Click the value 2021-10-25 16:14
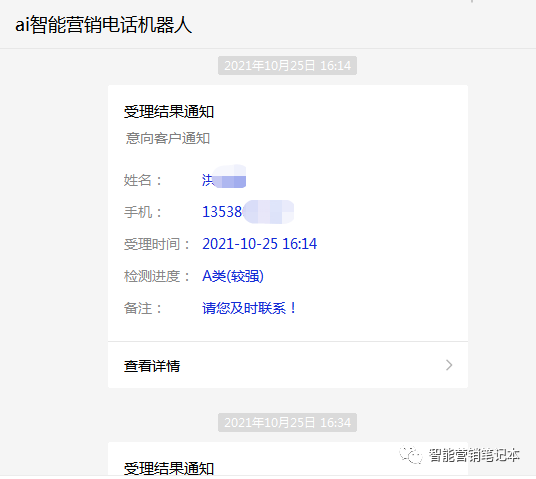Image resolution: width=536 pixels, height=479 pixels. tap(259, 244)
